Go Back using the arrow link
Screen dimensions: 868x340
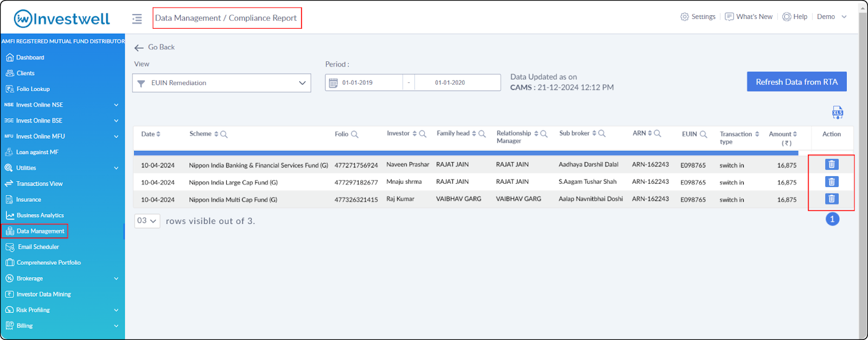(155, 47)
